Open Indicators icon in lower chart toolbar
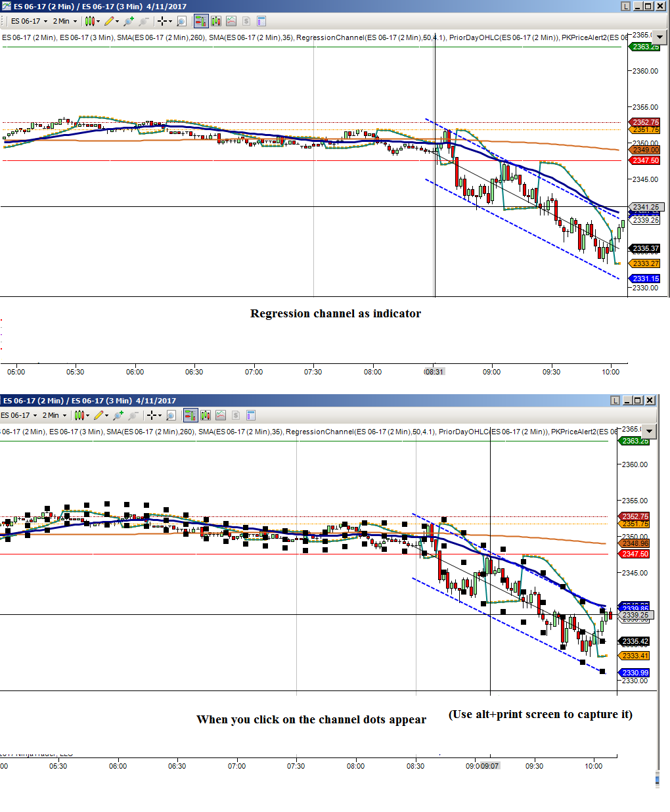Image resolution: width=670 pixels, height=812 pixels. pyautogui.click(x=221, y=415)
